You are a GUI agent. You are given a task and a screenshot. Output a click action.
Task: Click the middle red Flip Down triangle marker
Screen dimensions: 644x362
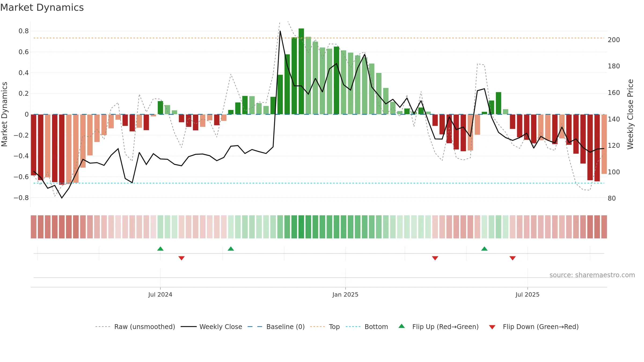435,258
